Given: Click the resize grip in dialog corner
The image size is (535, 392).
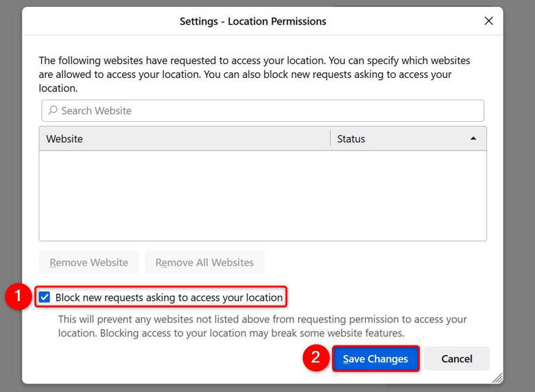Looking at the screenshot, I should click(497, 377).
